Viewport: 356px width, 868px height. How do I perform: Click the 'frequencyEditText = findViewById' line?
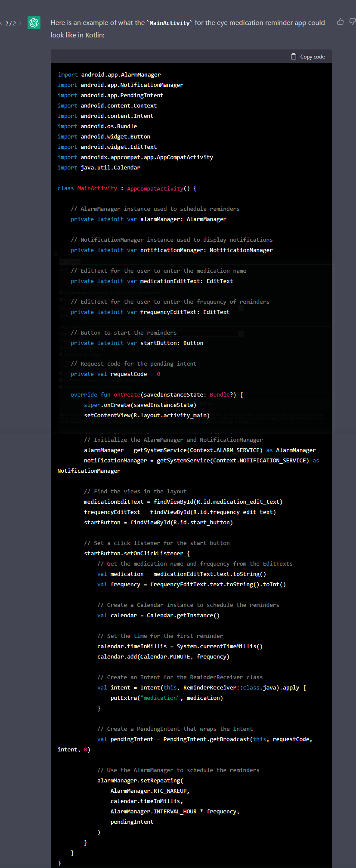coord(180,512)
